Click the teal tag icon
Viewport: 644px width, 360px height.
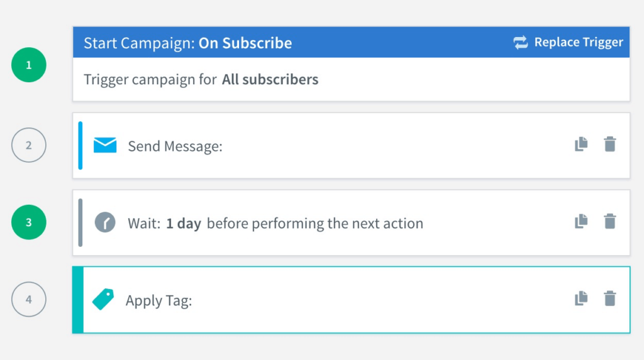tap(103, 299)
